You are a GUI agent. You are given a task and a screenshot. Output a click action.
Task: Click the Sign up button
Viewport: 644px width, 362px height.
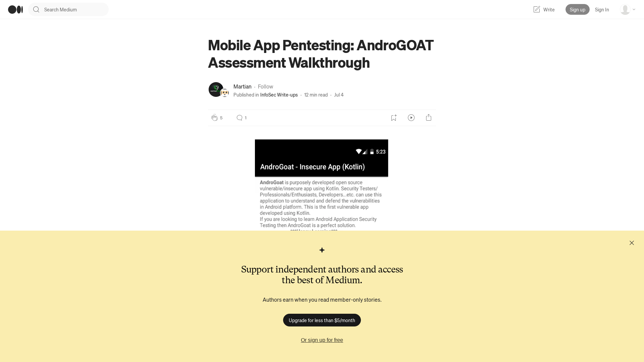pyautogui.click(x=577, y=9)
